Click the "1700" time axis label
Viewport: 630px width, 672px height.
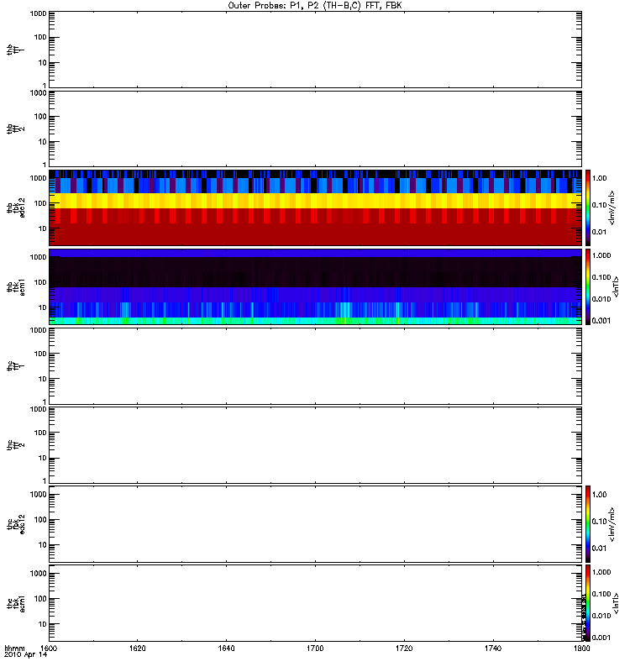(x=315, y=648)
